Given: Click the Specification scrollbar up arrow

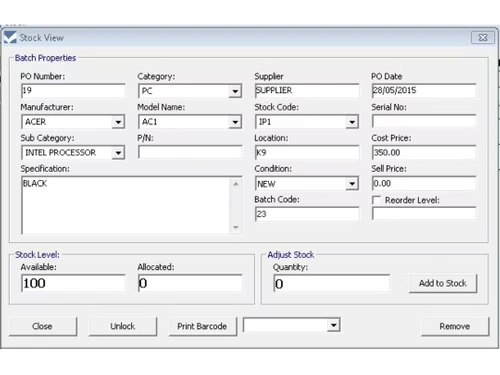Looking at the screenshot, I should click(x=236, y=184).
